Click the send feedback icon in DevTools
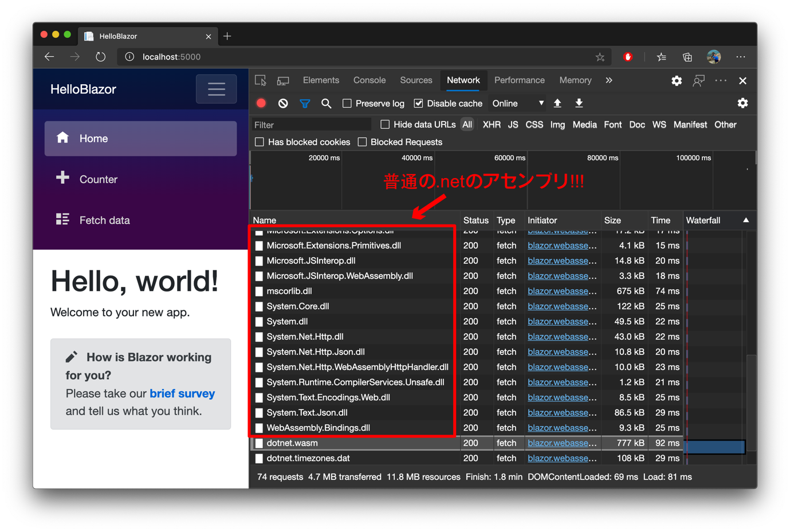Viewport: 790px width, 532px height. click(x=698, y=81)
